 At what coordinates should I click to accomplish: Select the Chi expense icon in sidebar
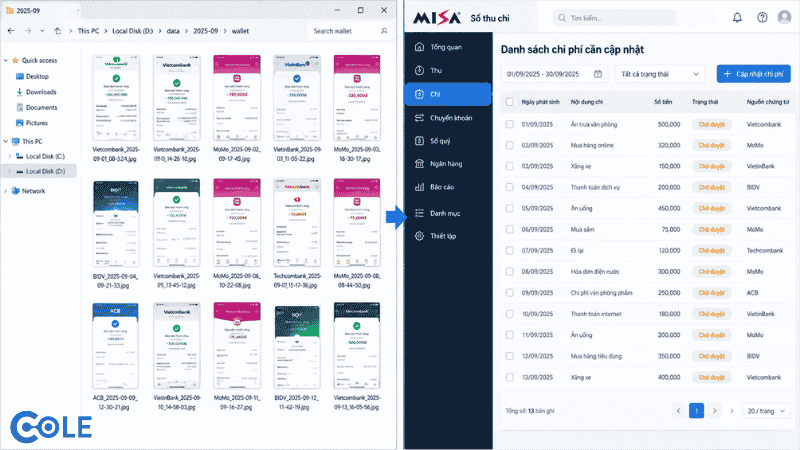(x=419, y=94)
